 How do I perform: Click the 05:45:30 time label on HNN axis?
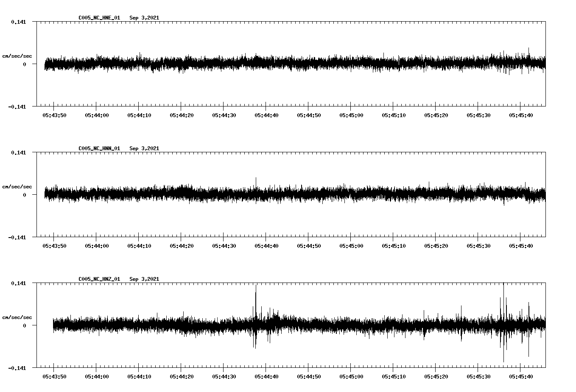point(478,246)
